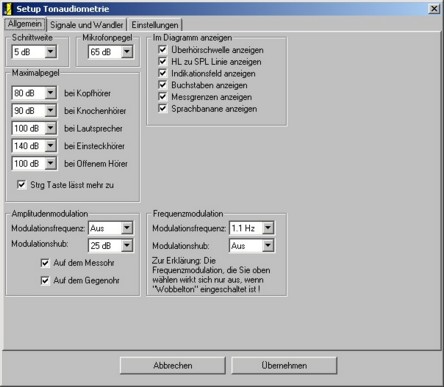This screenshot has height=387, width=444.
Task: Click the 'bei Lautsprecher' label
Action: pyautogui.click(x=93, y=129)
